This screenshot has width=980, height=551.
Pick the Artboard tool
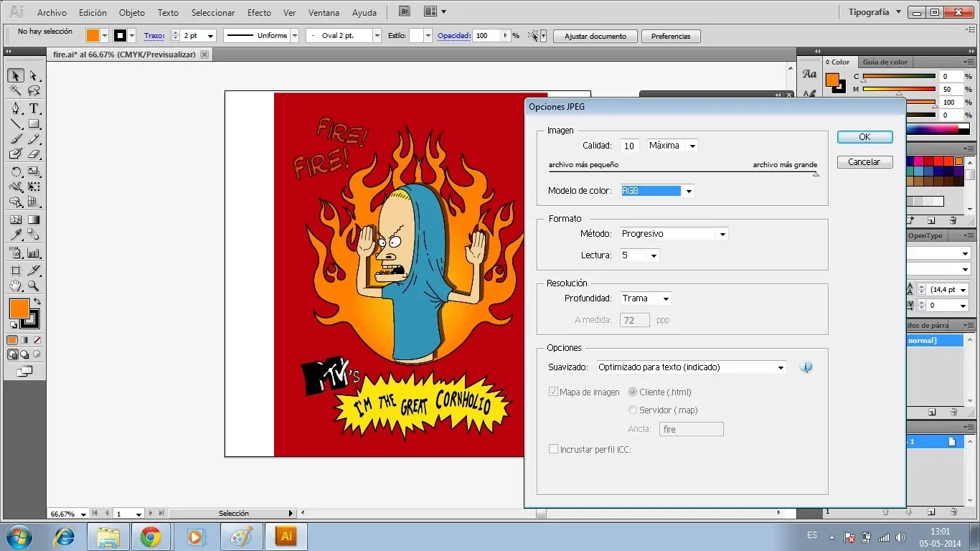click(x=16, y=270)
